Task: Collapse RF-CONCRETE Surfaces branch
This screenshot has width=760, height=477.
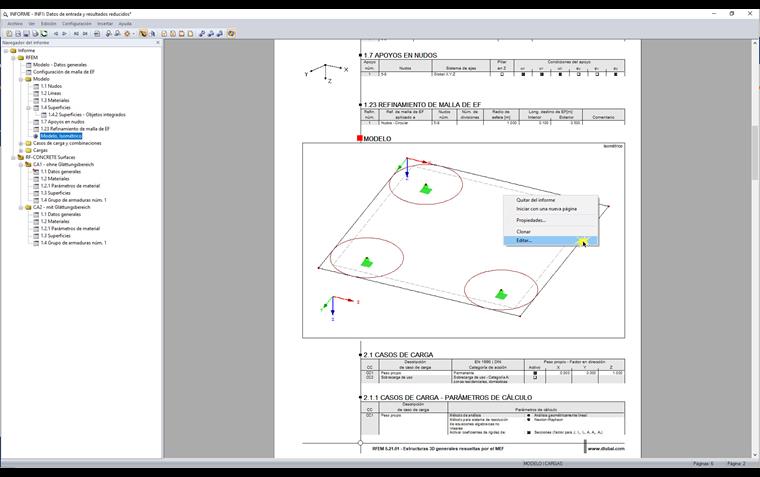Action: click(14, 157)
